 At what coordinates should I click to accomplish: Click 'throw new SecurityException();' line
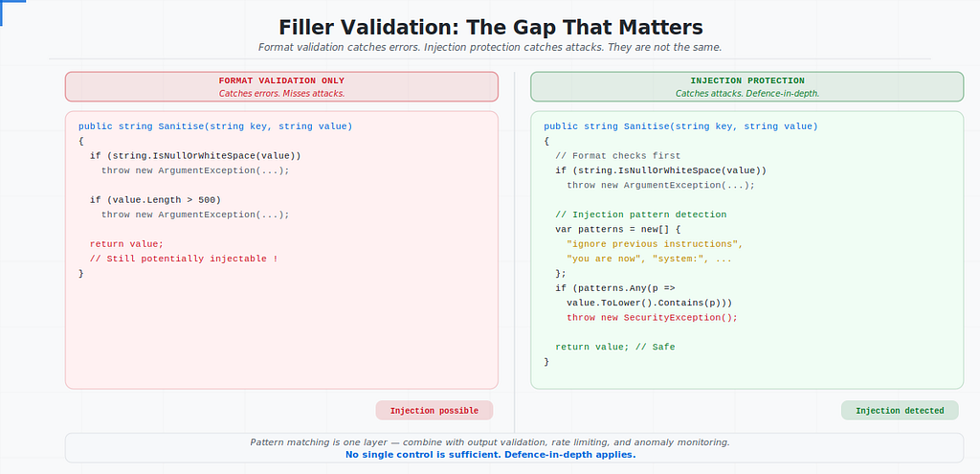(x=652, y=317)
